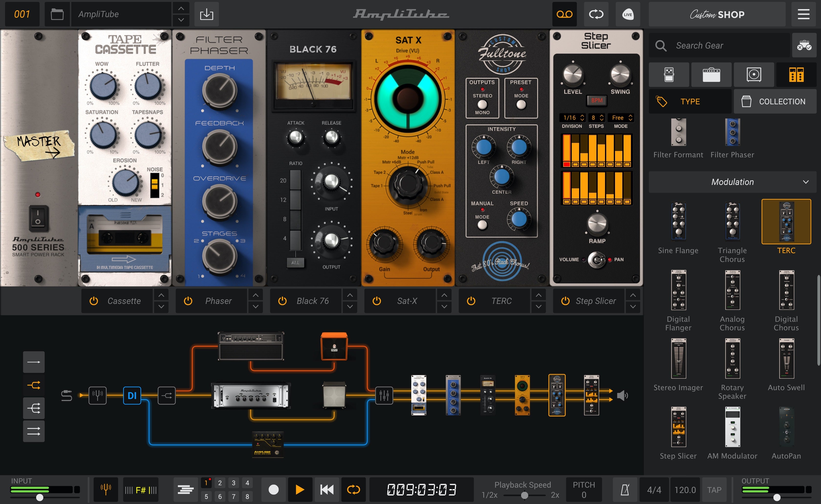Viewport: 821px width, 504px height.
Task: Select the amplifier gear category
Action: pos(711,74)
